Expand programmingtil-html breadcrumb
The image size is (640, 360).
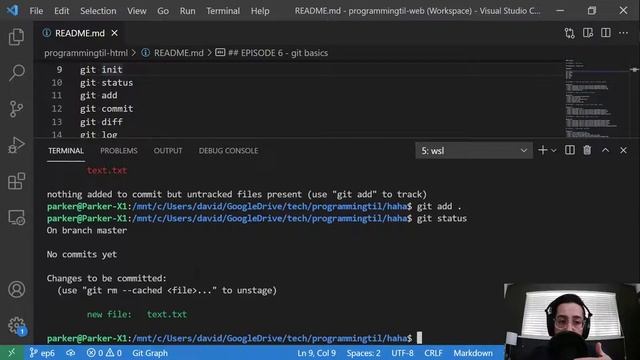[x=86, y=53]
